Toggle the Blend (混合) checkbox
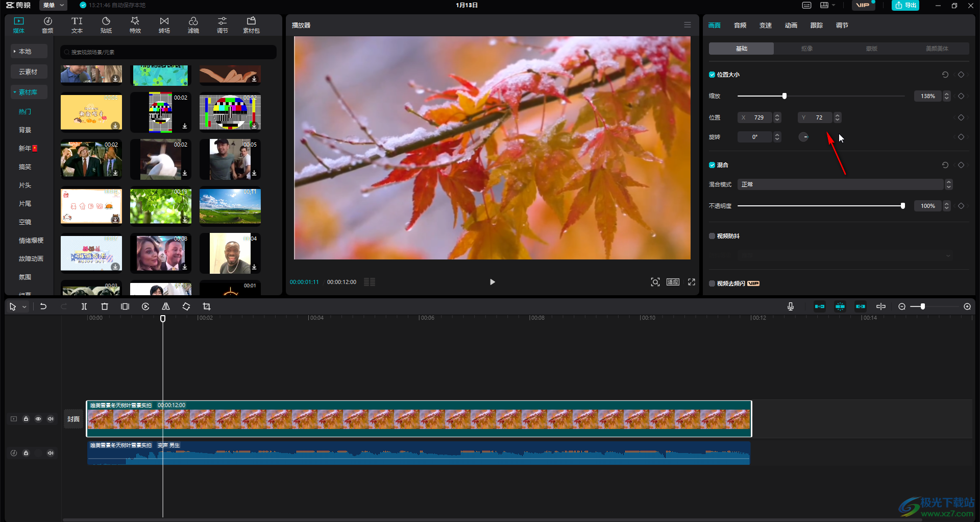Viewport: 980px width, 522px height. click(712, 165)
